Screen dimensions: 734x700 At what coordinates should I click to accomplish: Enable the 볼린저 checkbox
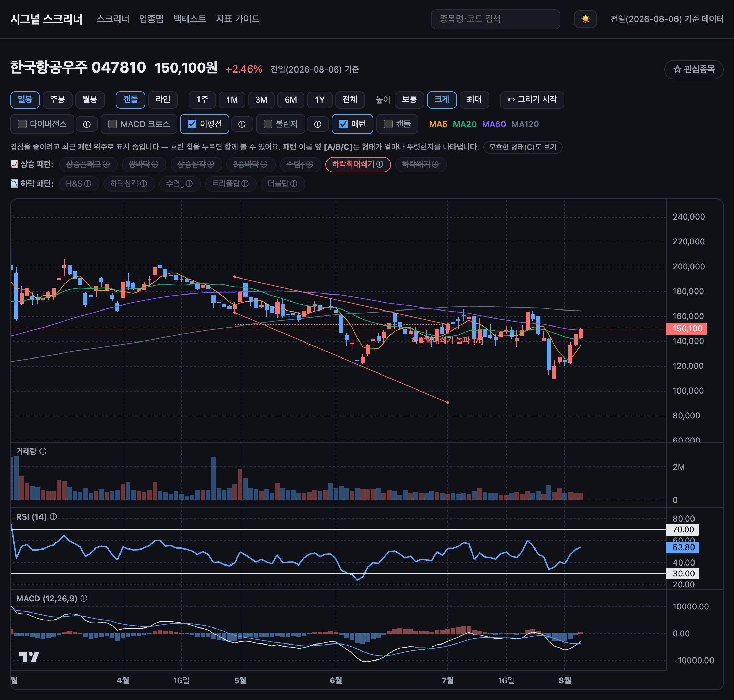(x=268, y=124)
